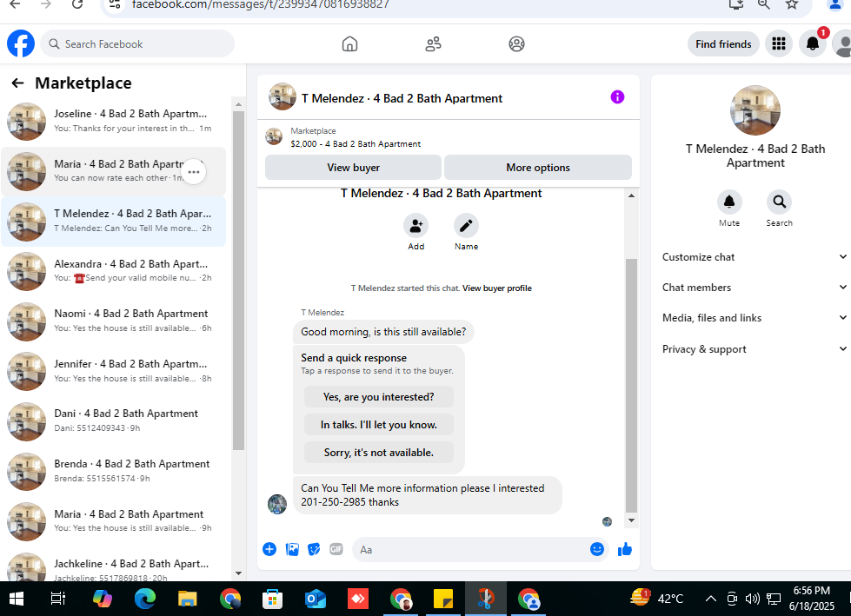Choose a GIF in composer
The image size is (851, 616).
[336, 549]
